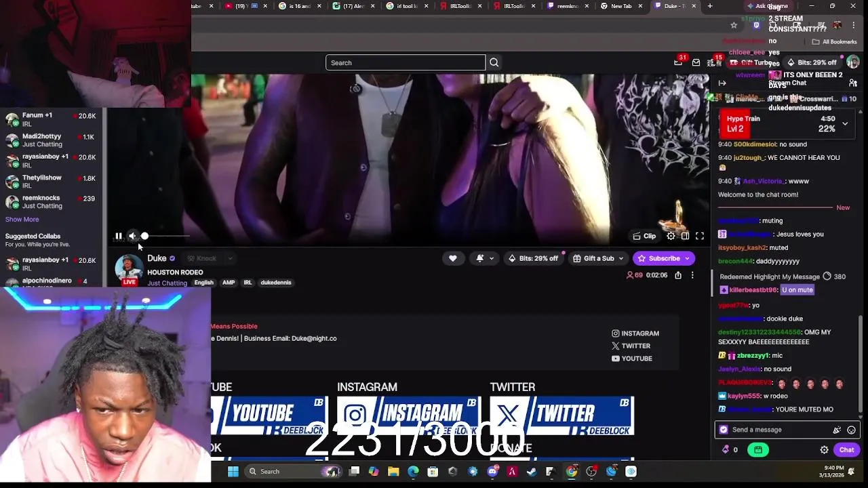Open File Explorer from the taskbar
868x488 pixels.
pos(393,471)
